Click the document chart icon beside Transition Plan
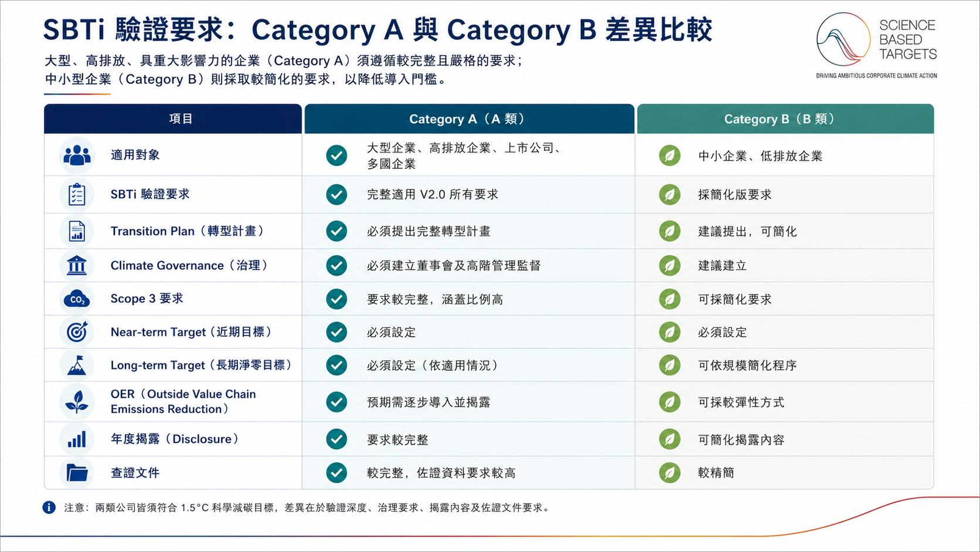Image resolution: width=980 pixels, height=552 pixels. [77, 231]
